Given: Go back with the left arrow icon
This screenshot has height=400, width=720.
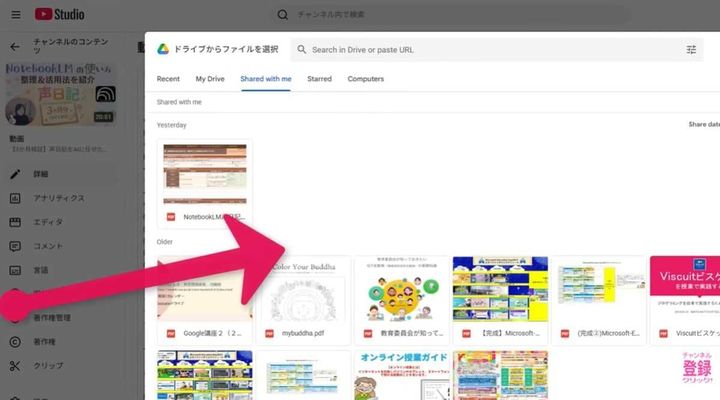Looking at the screenshot, I should [x=15, y=47].
